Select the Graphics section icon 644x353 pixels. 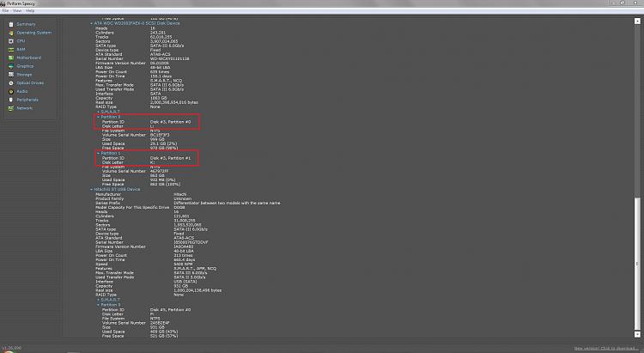coord(11,66)
